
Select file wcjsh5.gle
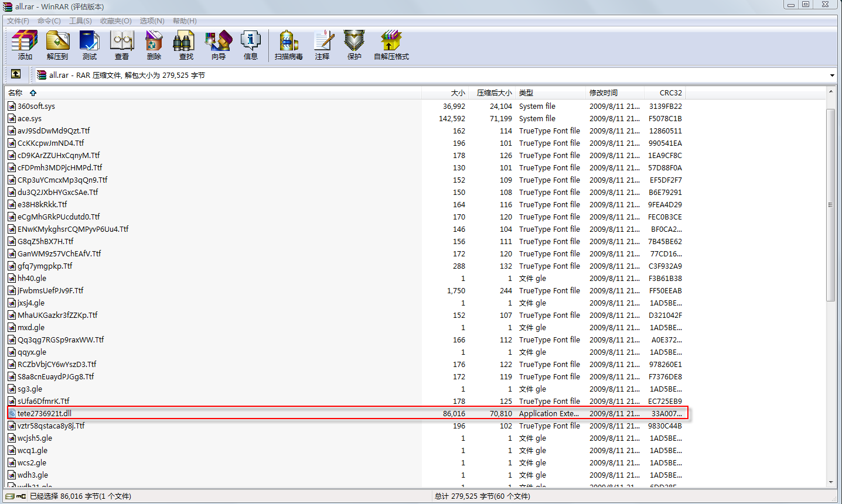pyautogui.click(x=35, y=438)
